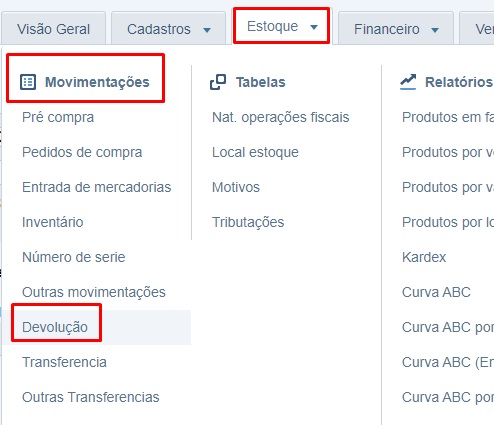
Task: Open Nat. operações fiscais table
Action: (281, 117)
